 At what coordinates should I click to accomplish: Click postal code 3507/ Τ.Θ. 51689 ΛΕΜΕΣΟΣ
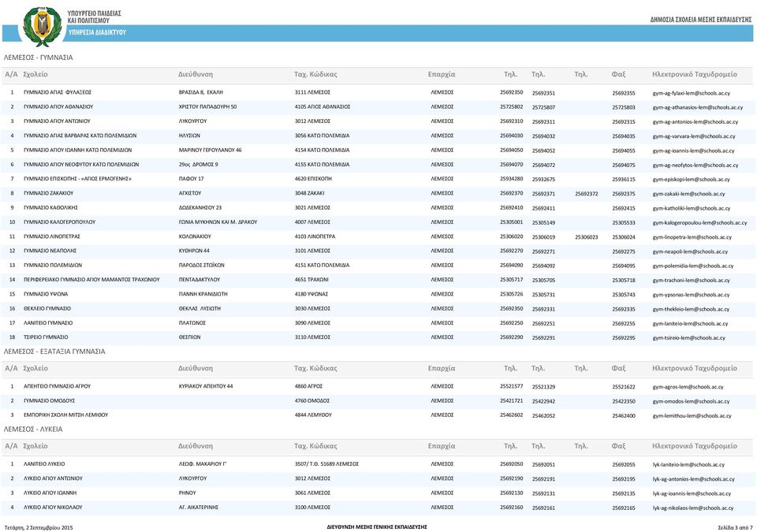point(326,464)
